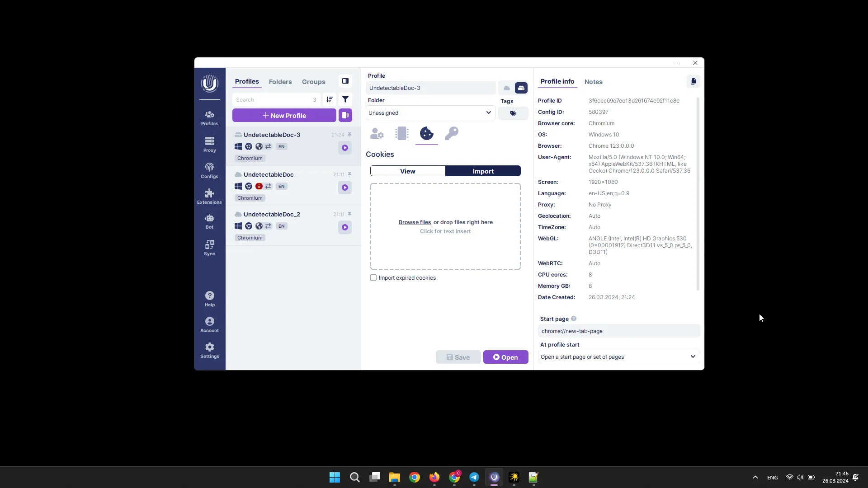Image resolution: width=868 pixels, height=488 pixels.
Task: Select the View cookies segment
Action: 408,171
